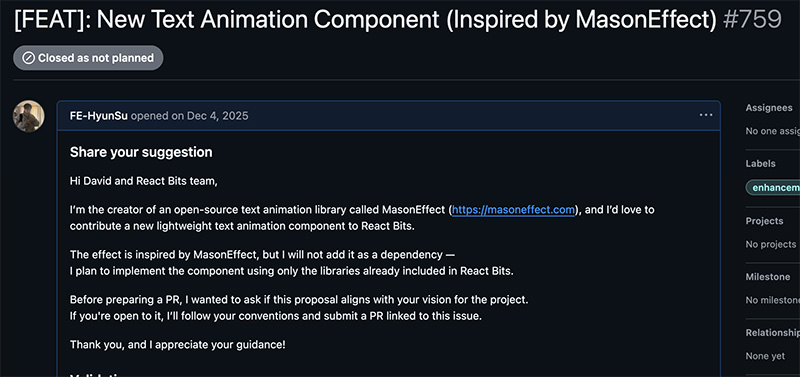800x377 pixels.
Task: Click the [FEAT] New Text Animation Component title
Action: point(365,19)
